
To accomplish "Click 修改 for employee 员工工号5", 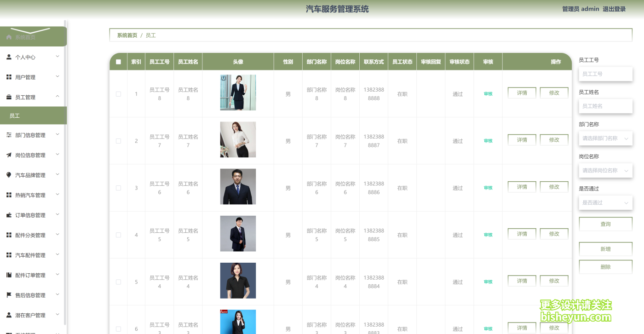I will point(554,234).
